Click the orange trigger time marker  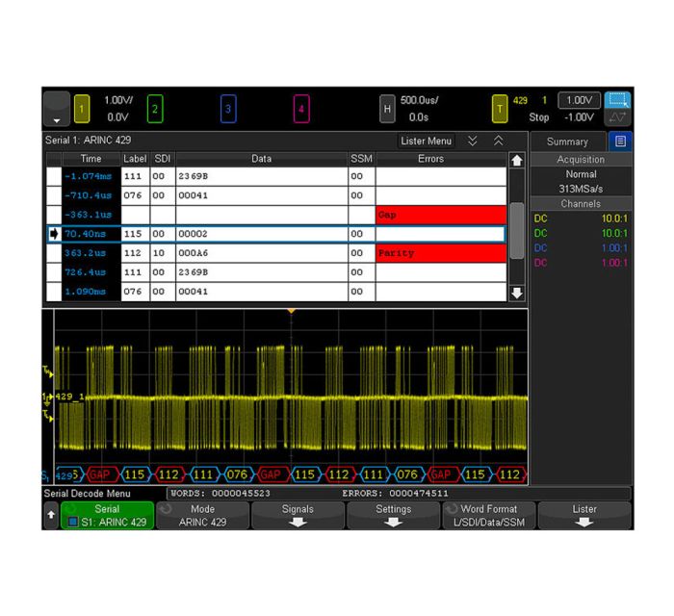292,311
